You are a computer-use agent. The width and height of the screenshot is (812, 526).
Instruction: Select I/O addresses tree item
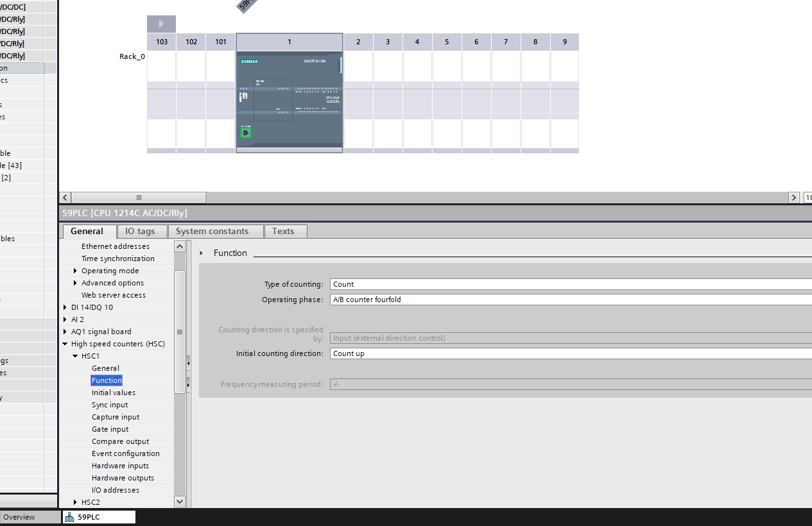(x=116, y=490)
